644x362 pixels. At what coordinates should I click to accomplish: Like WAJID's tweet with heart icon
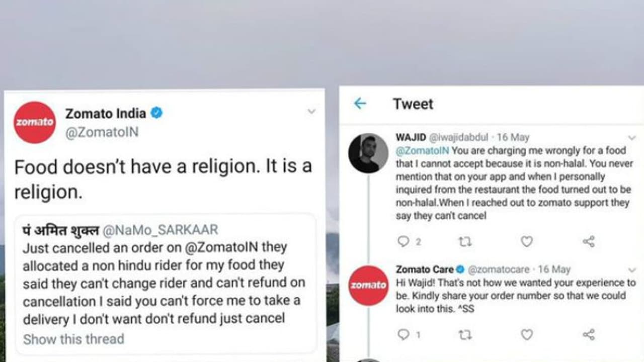tap(526, 242)
